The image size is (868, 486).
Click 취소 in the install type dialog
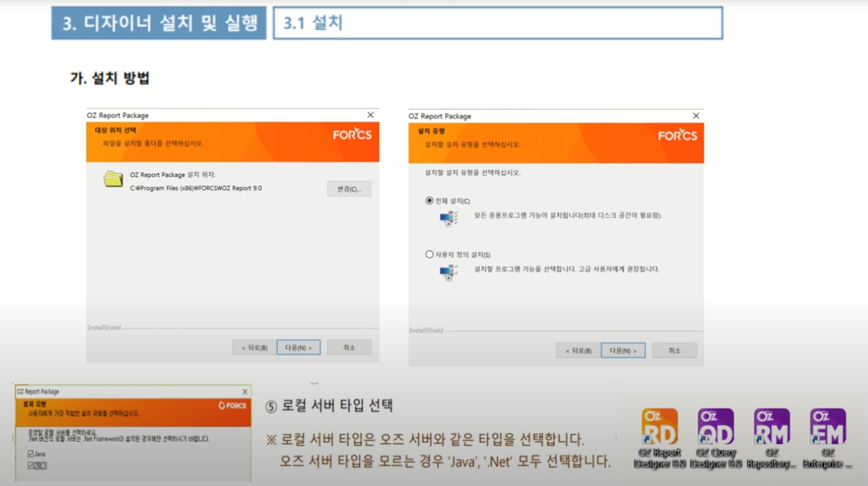(674, 350)
